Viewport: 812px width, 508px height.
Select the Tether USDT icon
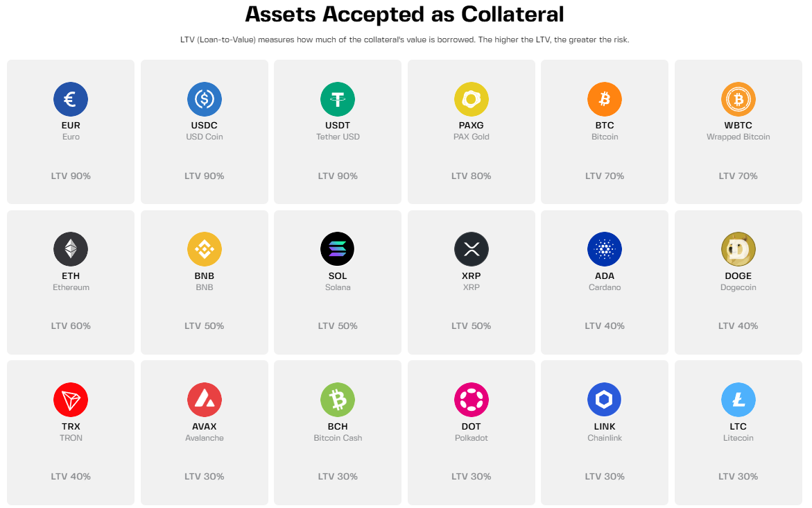pos(338,99)
